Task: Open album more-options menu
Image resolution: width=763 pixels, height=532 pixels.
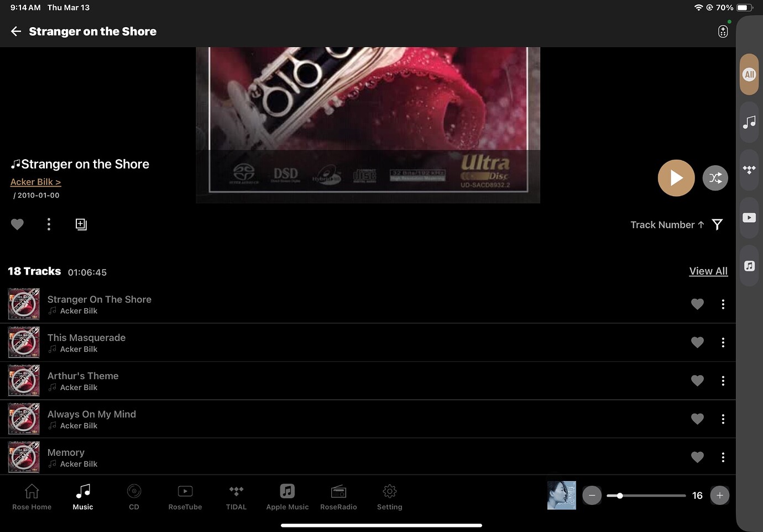Action: tap(49, 224)
